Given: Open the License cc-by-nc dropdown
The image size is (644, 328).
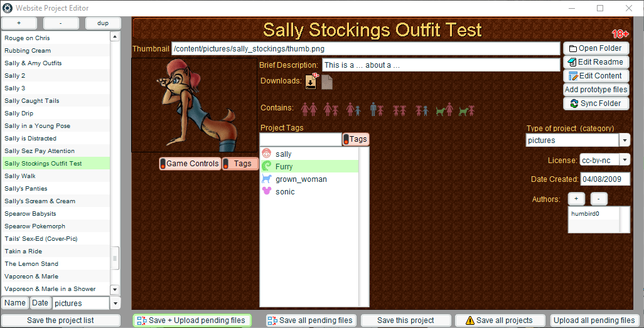Looking at the screenshot, I should tap(624, 160).
